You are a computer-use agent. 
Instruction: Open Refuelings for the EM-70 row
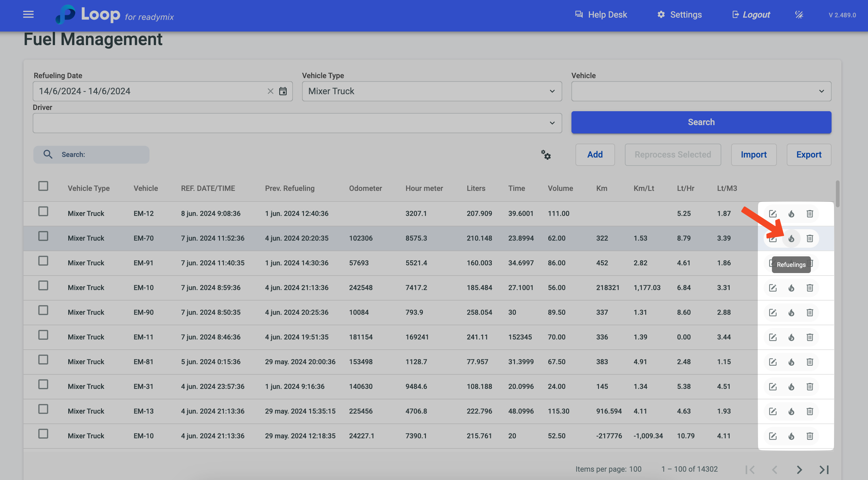click(791, 238)
